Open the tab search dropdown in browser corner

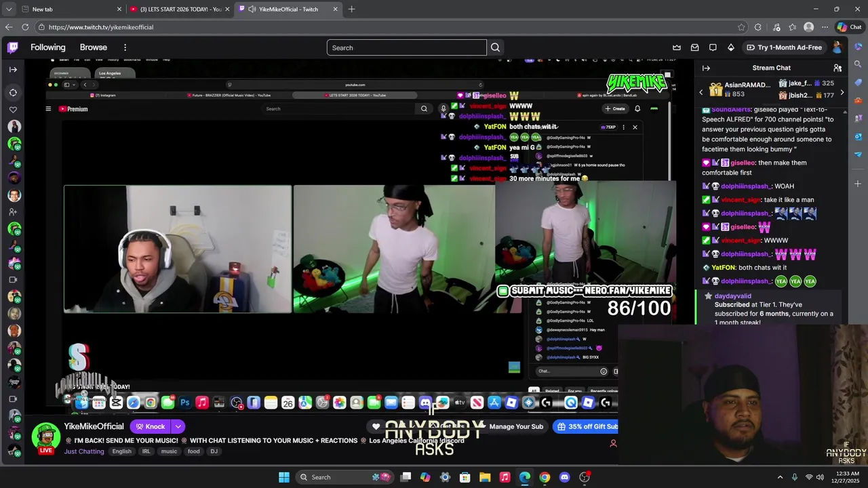click(x=9, y=9)
